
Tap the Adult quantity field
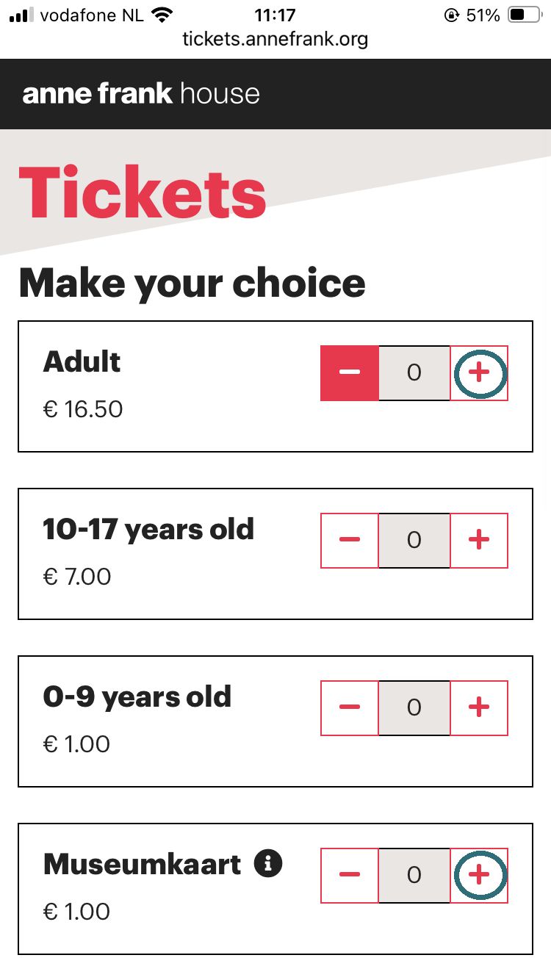414,373
